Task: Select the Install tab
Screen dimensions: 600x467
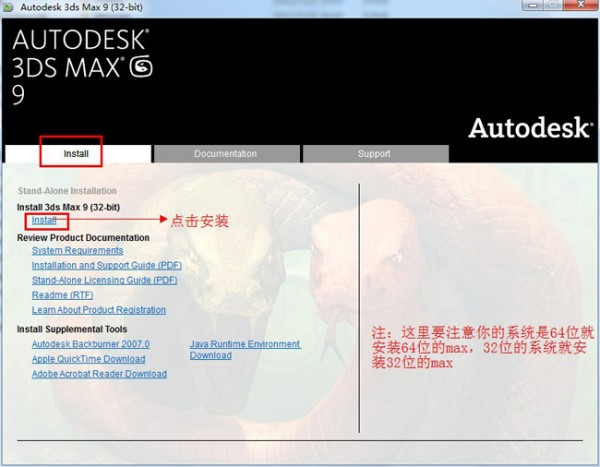Action: pos(78,154)
